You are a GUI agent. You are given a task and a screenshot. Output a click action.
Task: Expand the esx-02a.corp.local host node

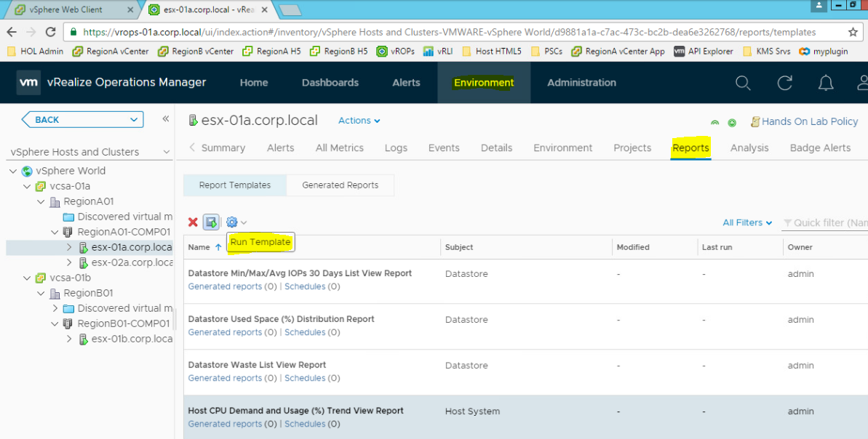pos(68,262)
